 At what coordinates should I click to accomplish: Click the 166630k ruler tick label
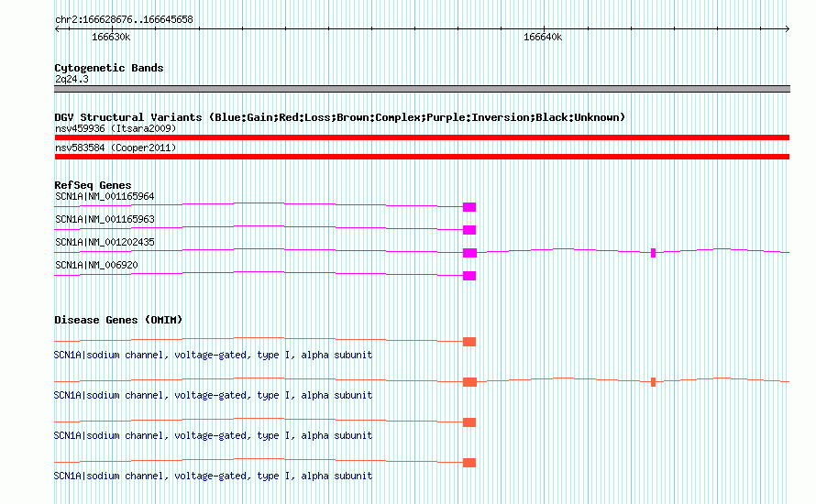[x=111, y=38]
